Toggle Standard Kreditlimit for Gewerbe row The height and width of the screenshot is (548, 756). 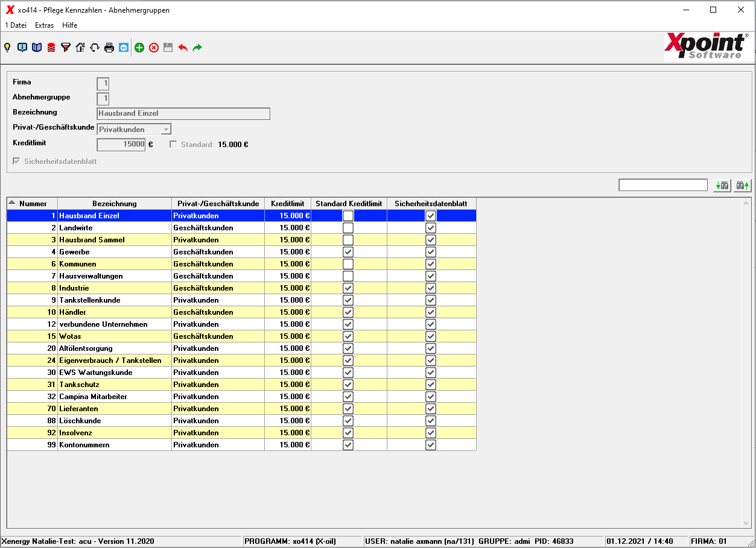pyautogui.click(x=348, y=251)
